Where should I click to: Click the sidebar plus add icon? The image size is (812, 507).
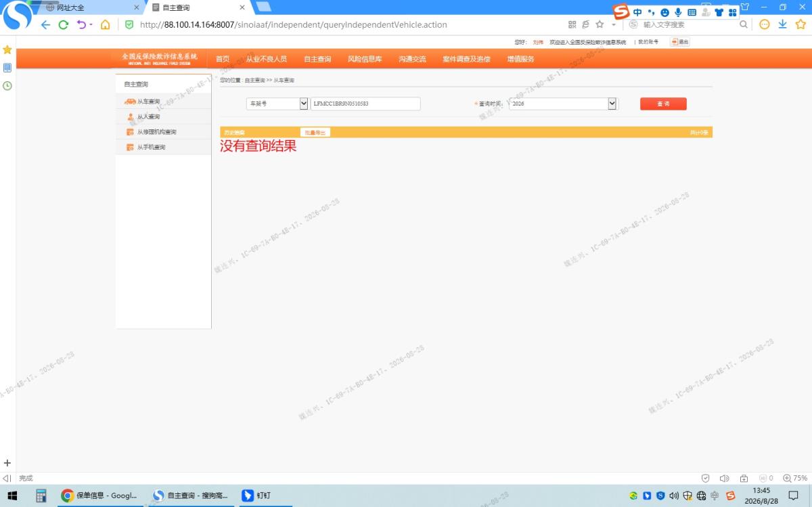(x=7, y=463)
